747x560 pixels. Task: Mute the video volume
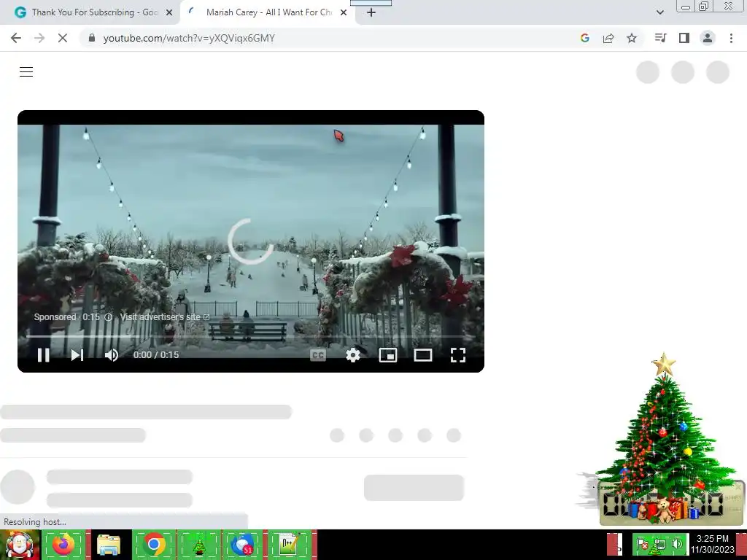click(112, 355)
